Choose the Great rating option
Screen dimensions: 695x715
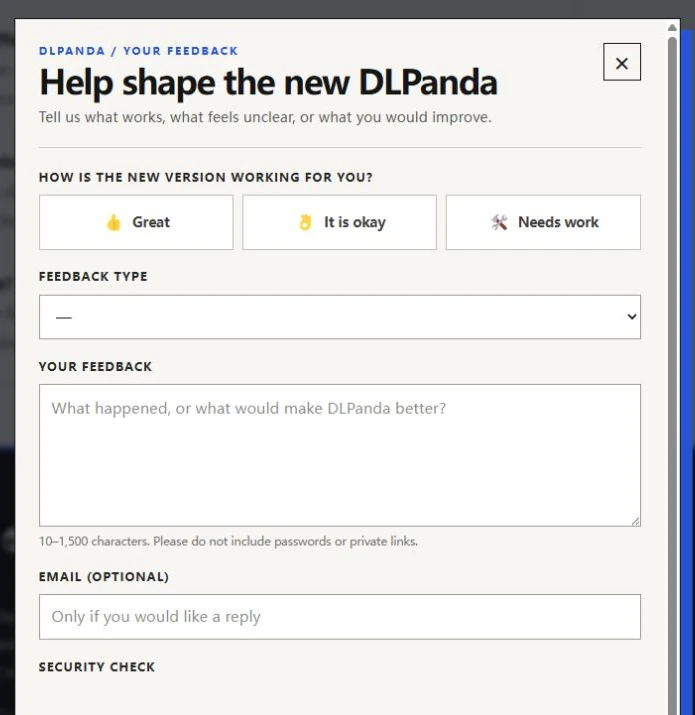coord(136,223)
